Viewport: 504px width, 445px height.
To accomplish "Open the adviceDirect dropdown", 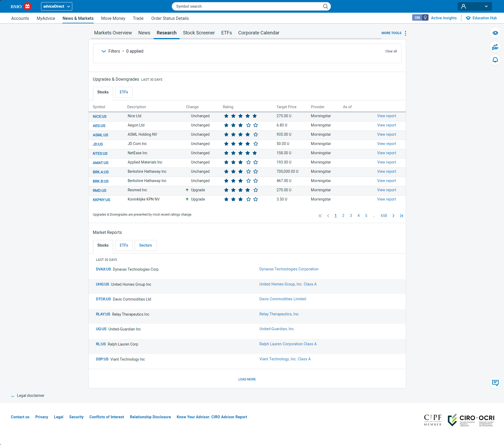I will (57, 6).
